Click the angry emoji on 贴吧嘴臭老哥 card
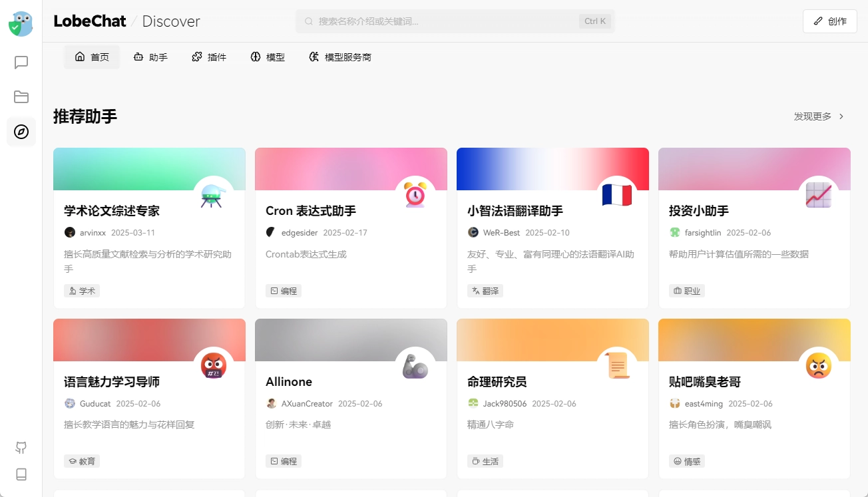868x497 pixels. pyautogui.click(x=819, y=366)
